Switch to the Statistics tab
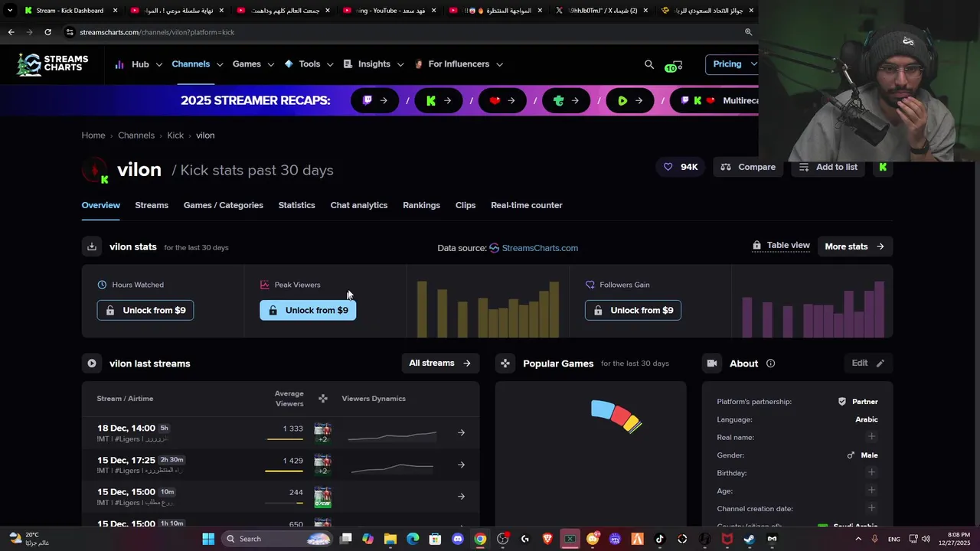Screen dimensions: 980x551 coord(296,205)
